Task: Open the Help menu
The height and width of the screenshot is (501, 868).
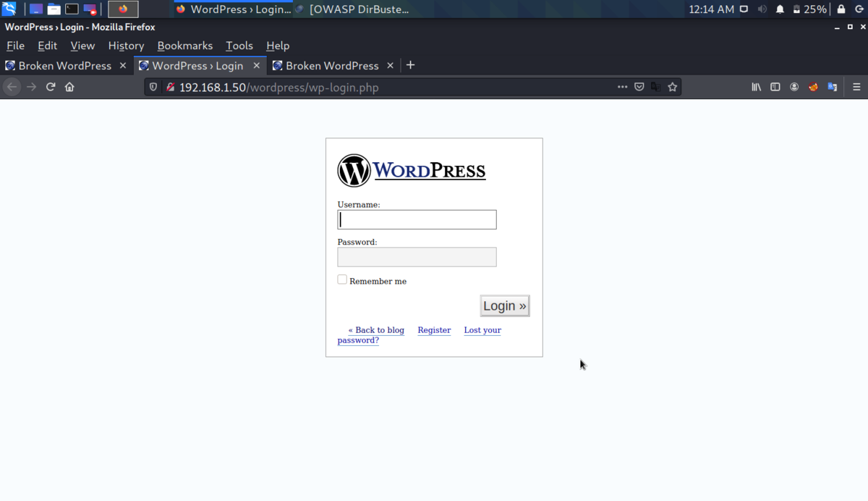Action: (278, 46)
